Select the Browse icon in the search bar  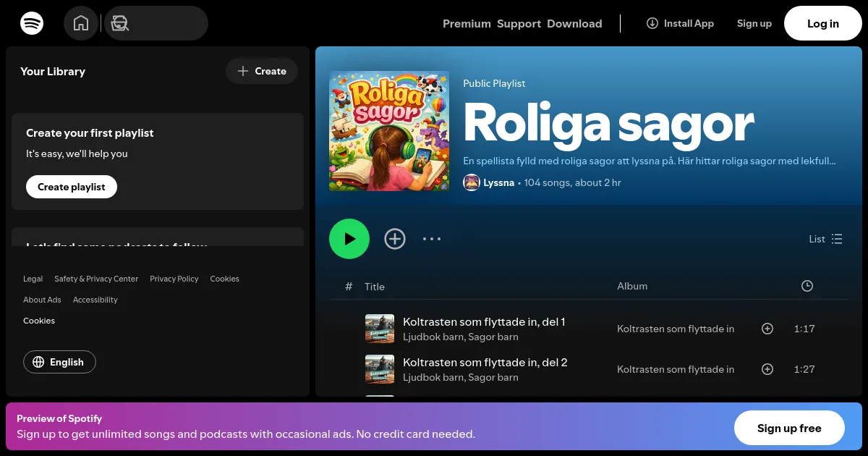[x=119, y=23]
